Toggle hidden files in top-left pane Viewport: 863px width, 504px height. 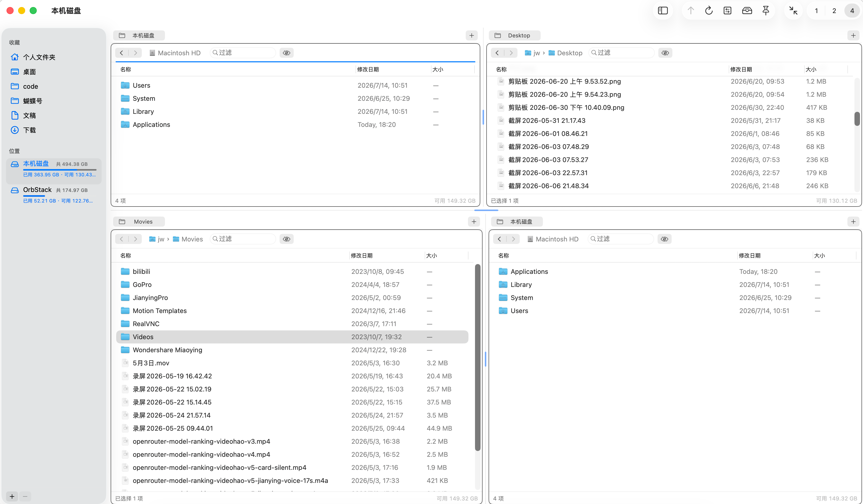click(x=287, y=53)
